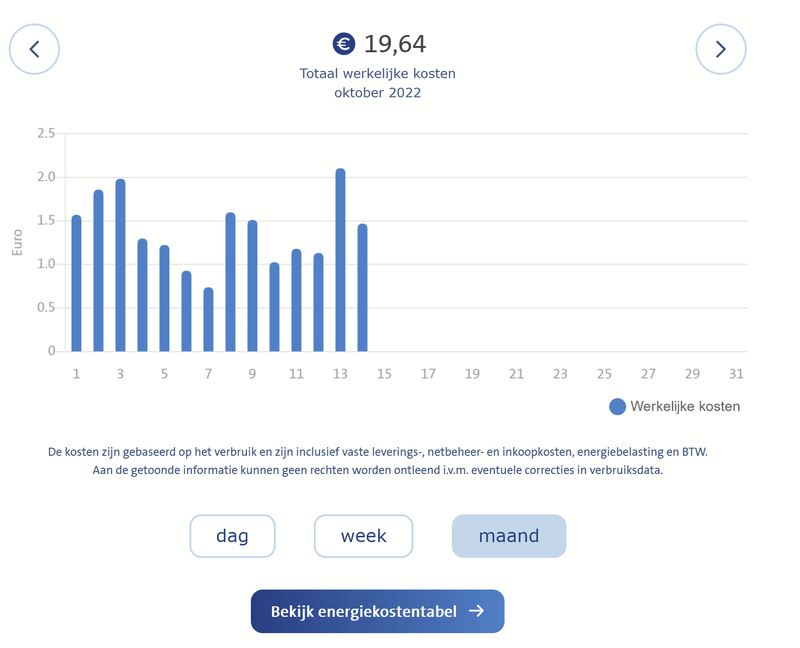Go to previous month with left arrow
800x648 pixels.
[x=35, y=49]
